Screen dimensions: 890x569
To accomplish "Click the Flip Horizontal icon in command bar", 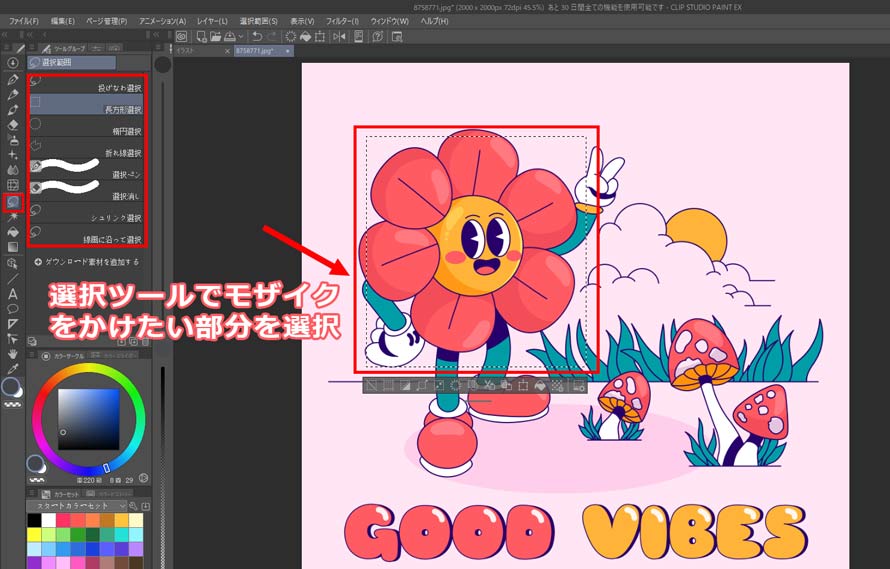I will tap(339, 37).
